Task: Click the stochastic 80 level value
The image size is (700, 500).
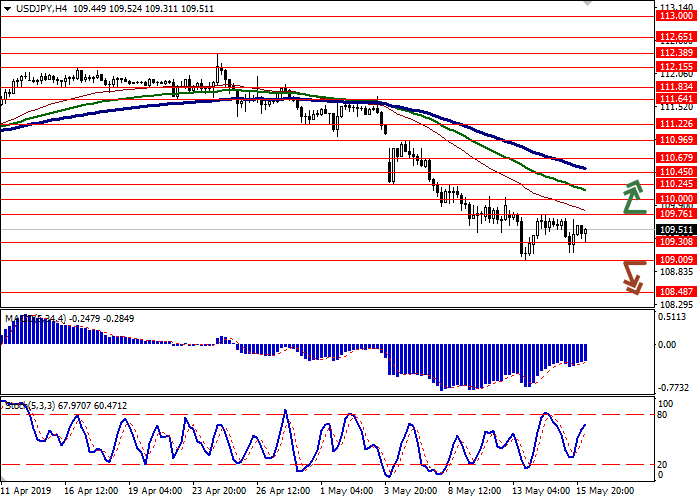Action: (663, 414)
